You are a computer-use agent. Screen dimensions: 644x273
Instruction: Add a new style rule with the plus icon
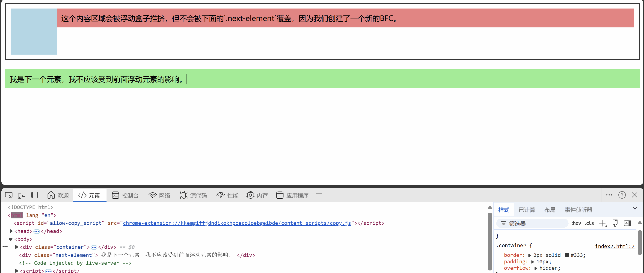(x=602, y=223)
